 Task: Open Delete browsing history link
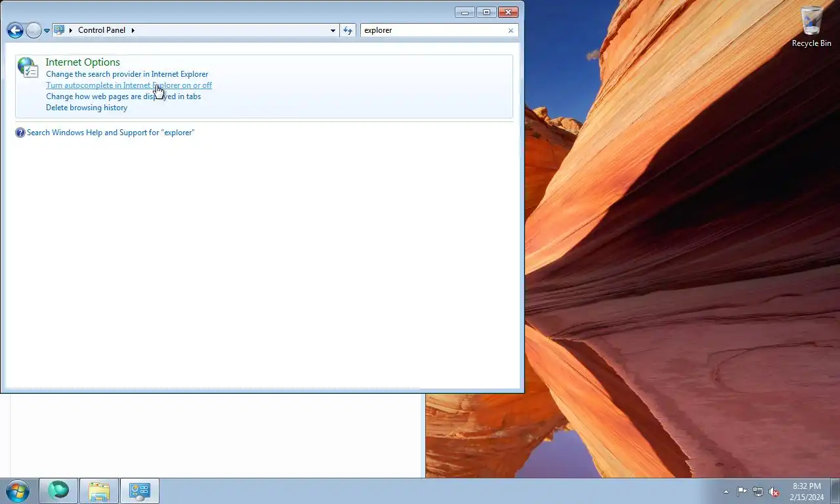tap(87, 108)
